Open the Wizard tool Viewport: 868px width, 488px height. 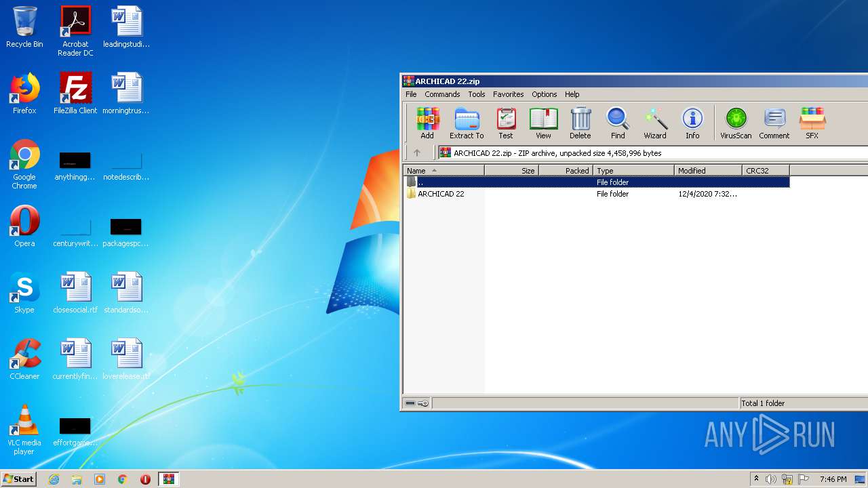point(655,123)
